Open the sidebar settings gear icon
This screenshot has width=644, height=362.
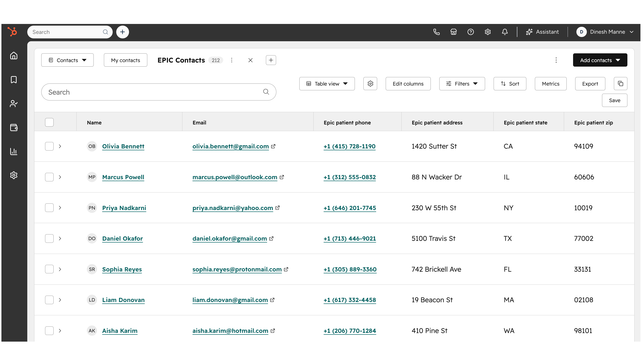[14, 175]
